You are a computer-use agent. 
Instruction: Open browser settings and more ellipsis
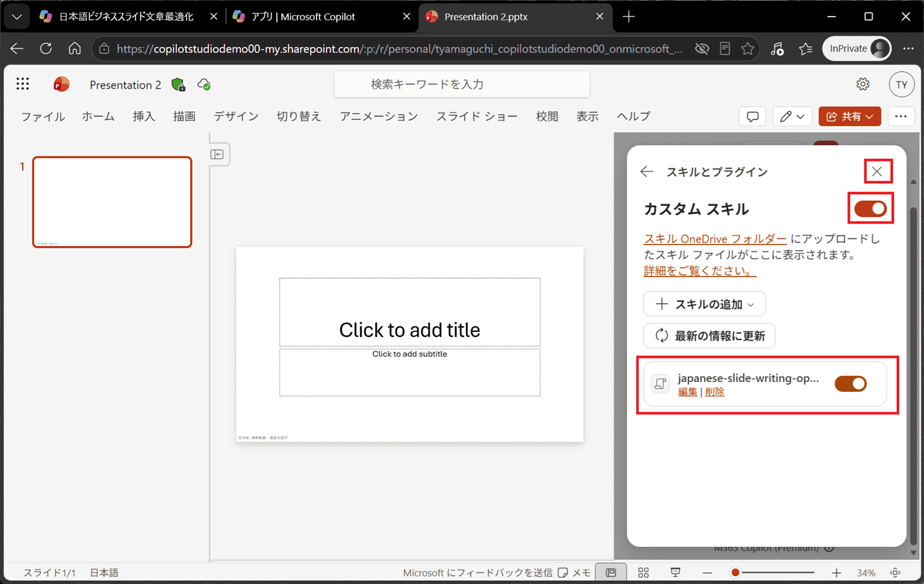coord(909,49)
